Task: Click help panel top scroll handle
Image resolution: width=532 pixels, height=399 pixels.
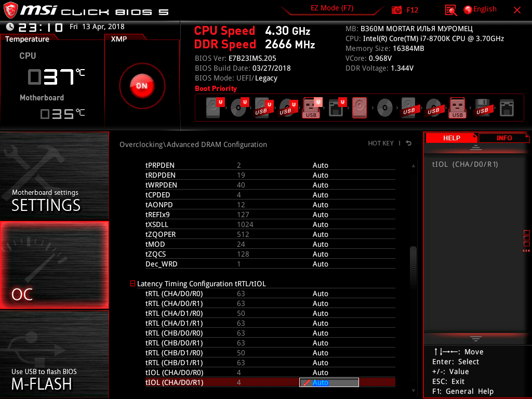Action: tap(476, 148)
